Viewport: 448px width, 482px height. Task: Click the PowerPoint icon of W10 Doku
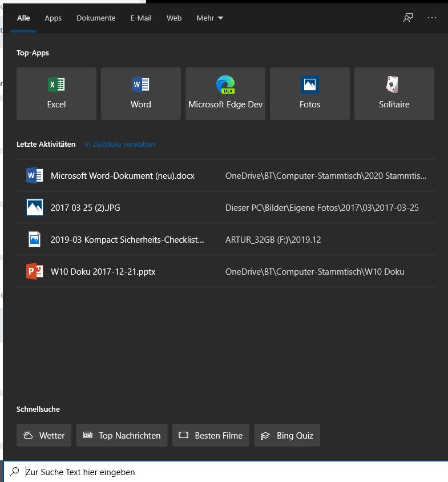coord(34,271)
